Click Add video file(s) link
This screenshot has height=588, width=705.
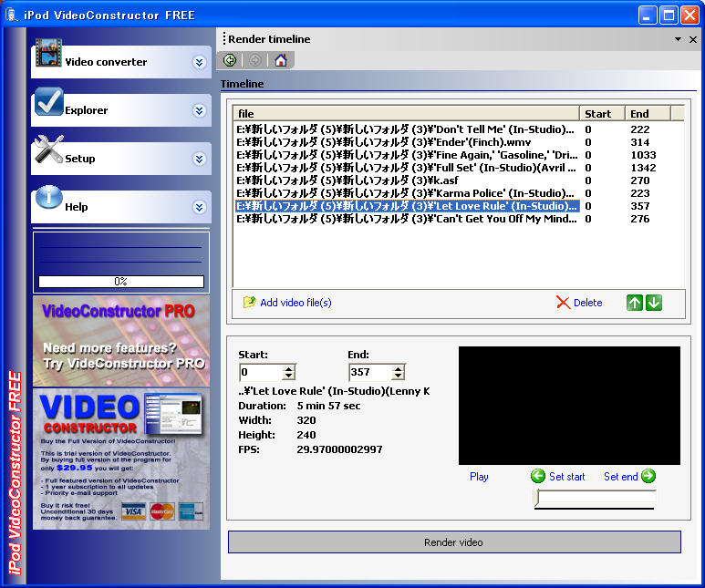point(295,303)
